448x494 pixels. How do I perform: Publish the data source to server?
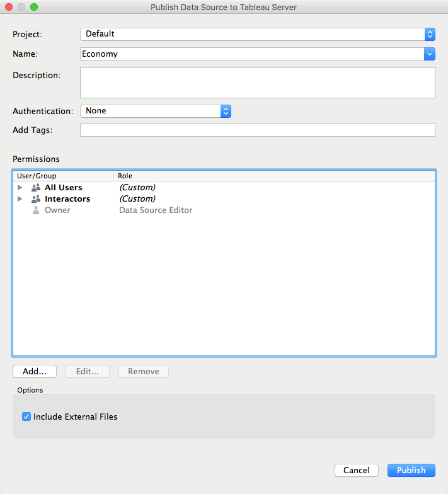(411, 470)
